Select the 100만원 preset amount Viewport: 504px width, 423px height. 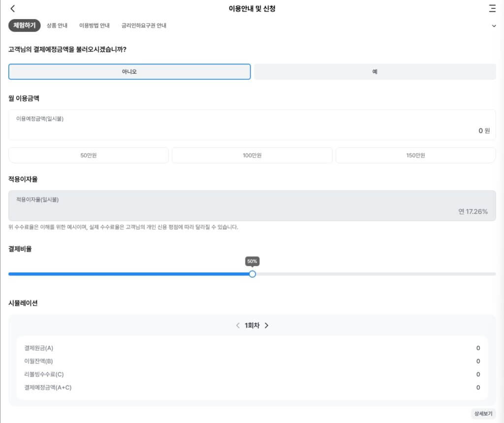(x=252, y=155)
